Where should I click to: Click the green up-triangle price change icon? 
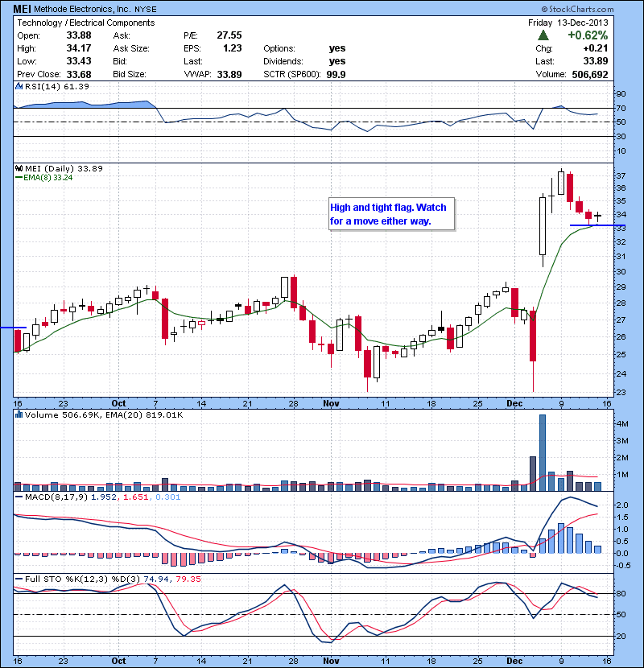pos(543,35)
